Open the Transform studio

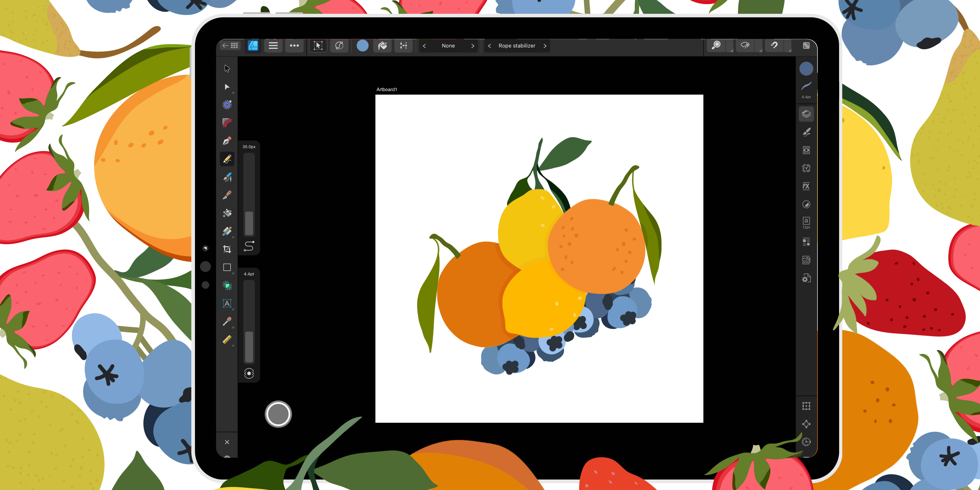pyautogui.click(x=806, y=406)
